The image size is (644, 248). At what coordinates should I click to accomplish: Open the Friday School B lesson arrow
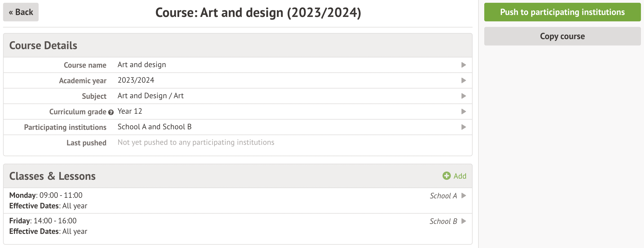tap(463, 221)
